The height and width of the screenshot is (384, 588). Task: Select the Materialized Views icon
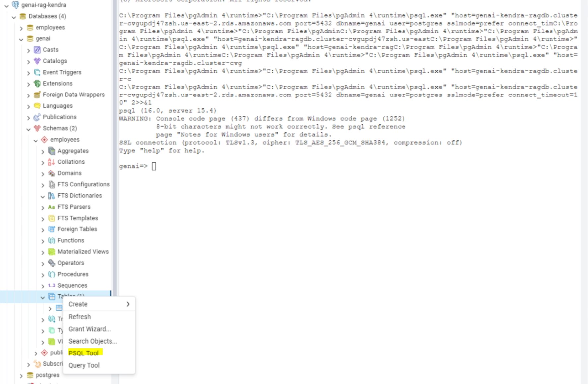coord(52,251)
